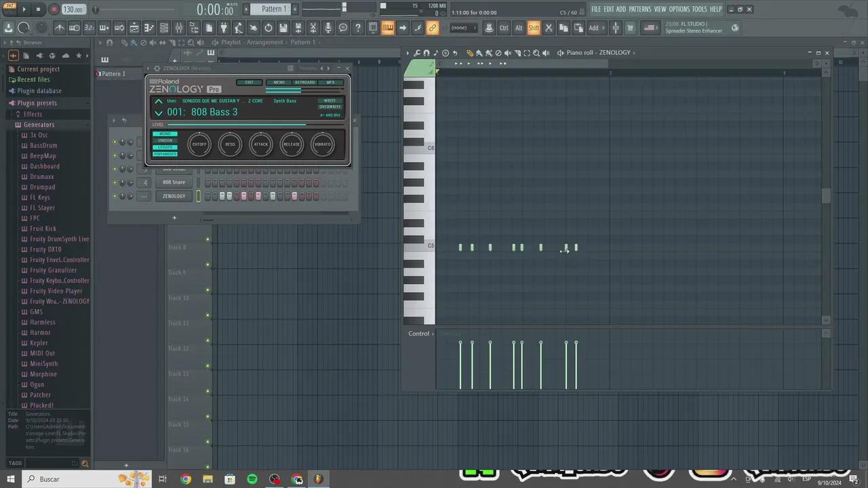Select next preset with ZENOLOGY down arrow

[159, 113]
